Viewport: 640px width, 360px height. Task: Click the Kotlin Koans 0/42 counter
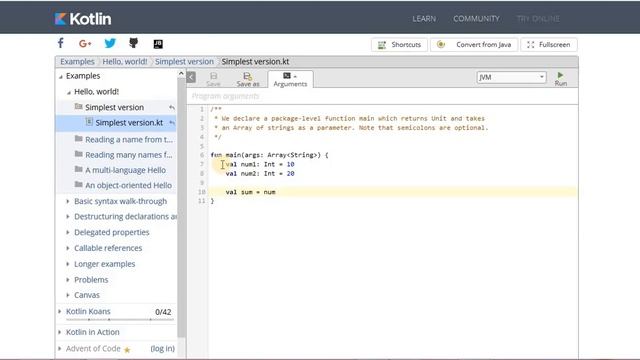[163, 312]
